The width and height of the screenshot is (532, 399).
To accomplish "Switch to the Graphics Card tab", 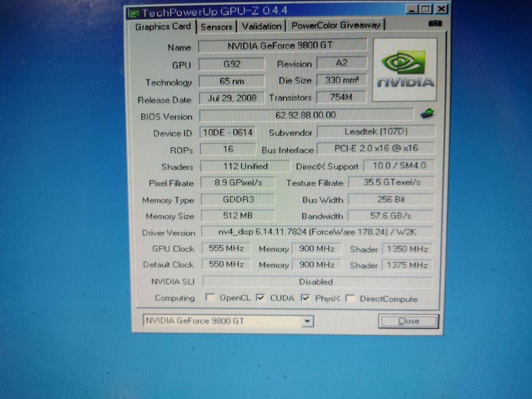I will coord(163,27).
